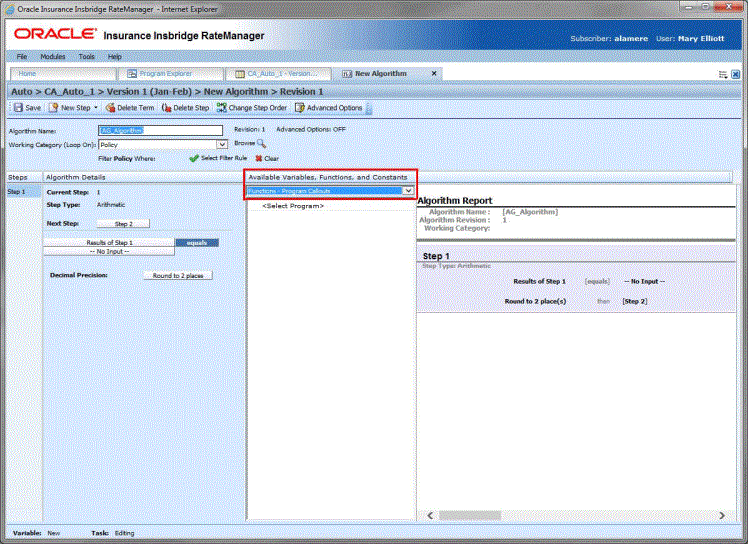
Task: Click the Save button label
Action: pyautogui.click(x=33, y=108)
